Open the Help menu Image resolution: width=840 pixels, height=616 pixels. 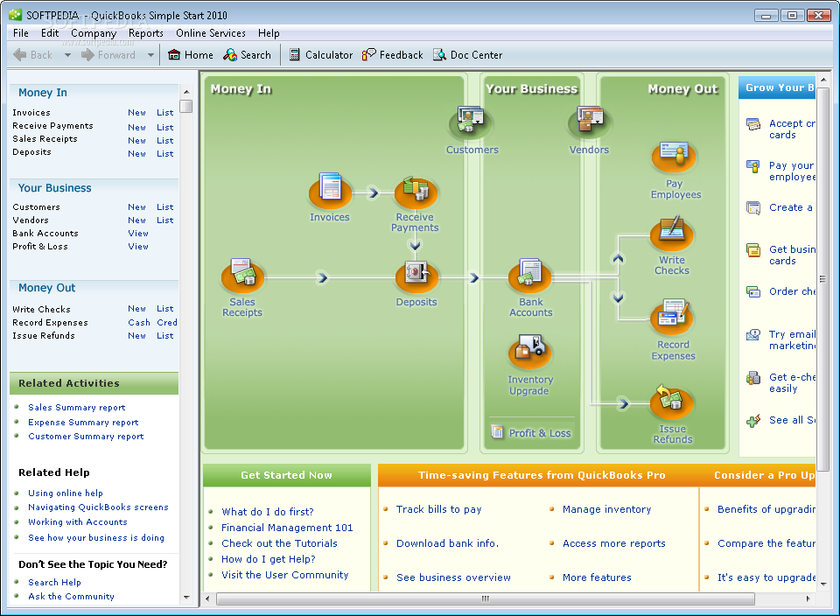pos(269,33)
